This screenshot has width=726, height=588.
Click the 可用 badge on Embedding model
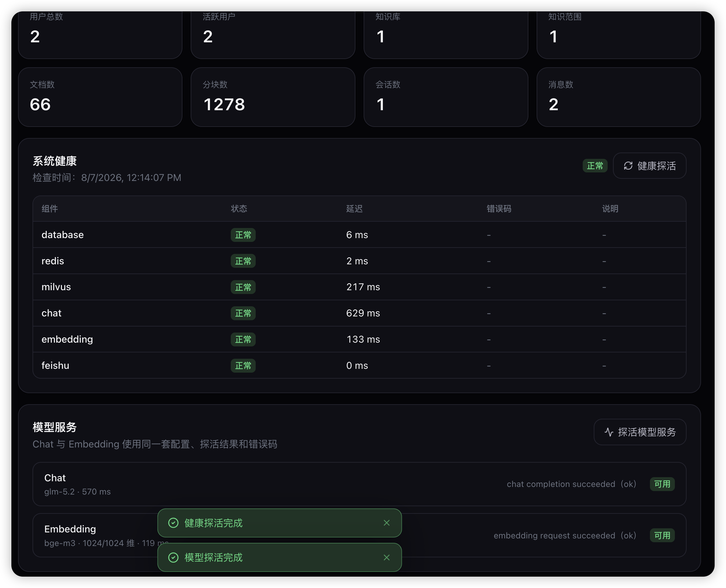[x=662, y=535]
